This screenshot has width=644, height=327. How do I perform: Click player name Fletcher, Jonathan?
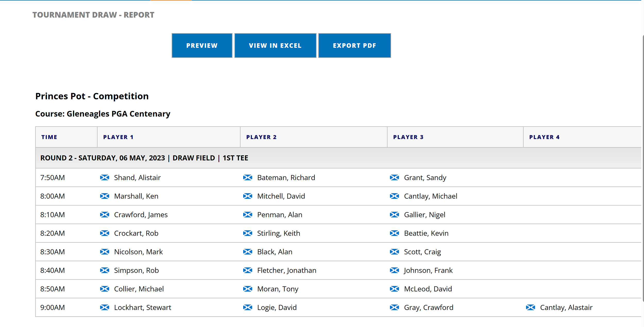(286, 271)
